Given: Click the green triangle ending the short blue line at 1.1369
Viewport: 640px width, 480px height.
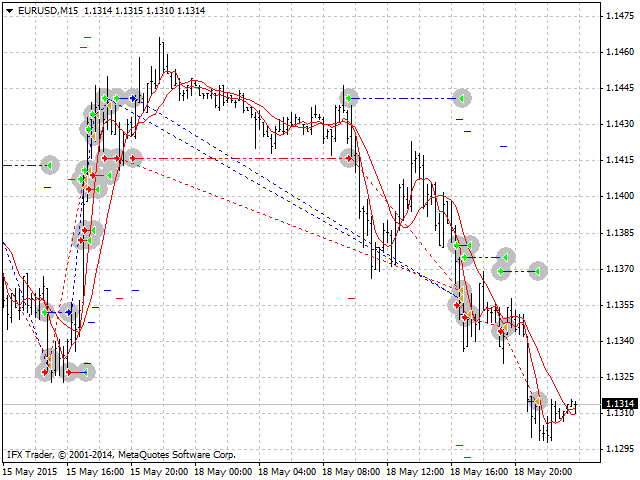Looking at the screenshot, I should pos(538,271).
